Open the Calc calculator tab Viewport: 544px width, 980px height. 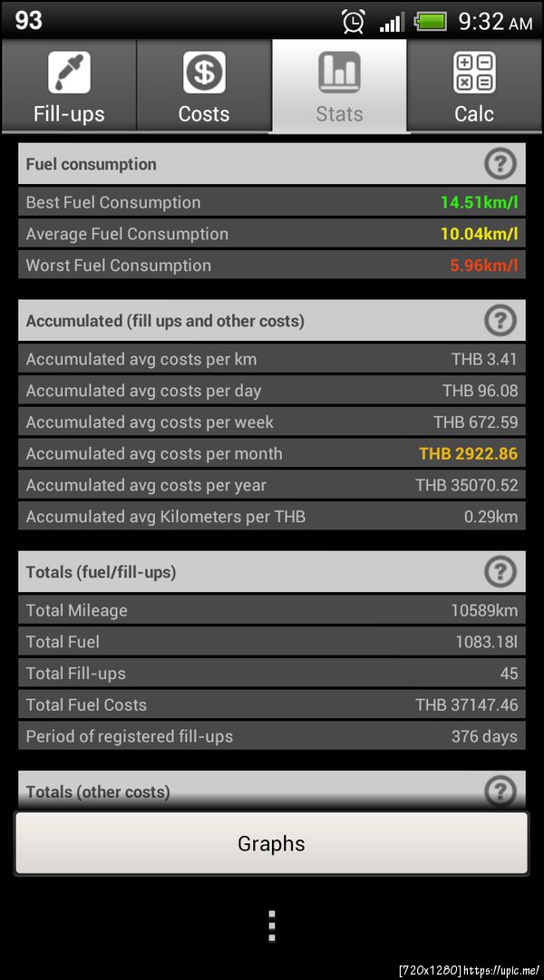click(474, 87)
